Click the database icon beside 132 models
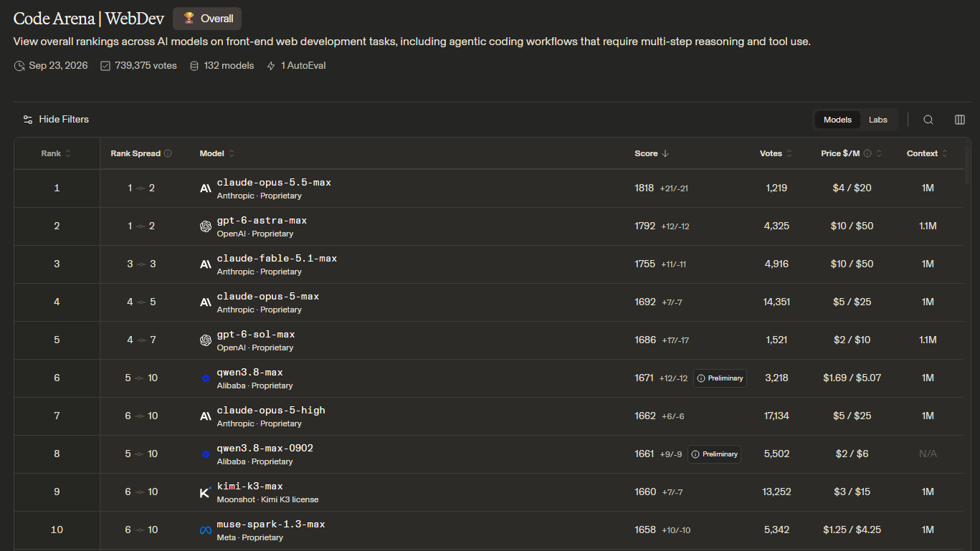The width and height of the screenshot is (980, 551). [194, 66]
